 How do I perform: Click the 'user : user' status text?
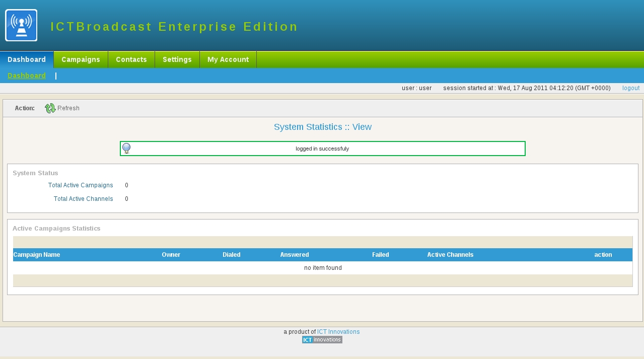417,88
